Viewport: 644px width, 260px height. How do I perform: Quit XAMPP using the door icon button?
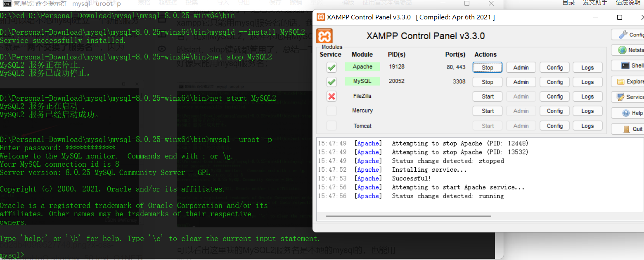(627, 129)
